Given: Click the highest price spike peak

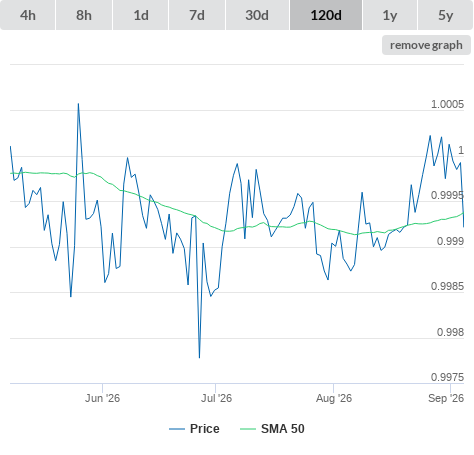Looking at the screenshot, I should [78, 104].
